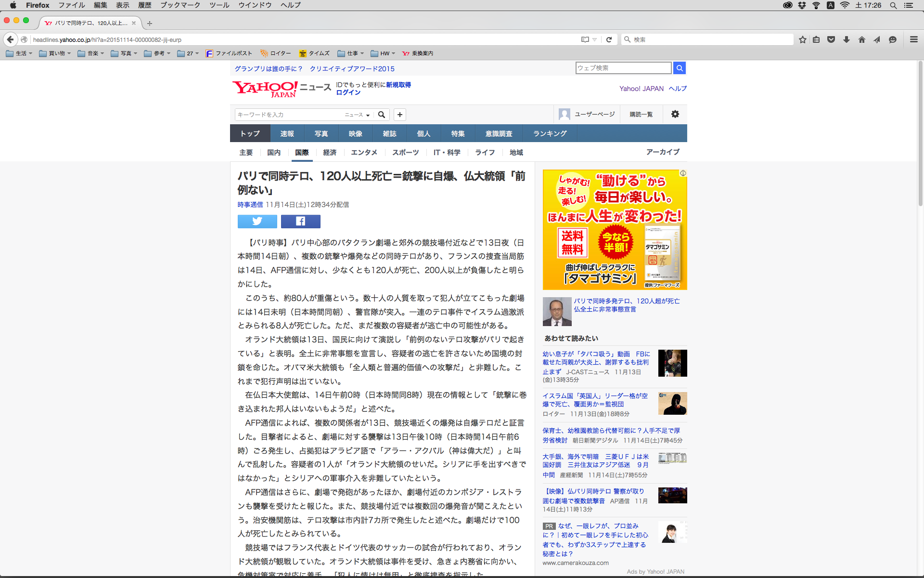924x578 pixels.
Task: Select the 経済 category tab
Action: 330,152
